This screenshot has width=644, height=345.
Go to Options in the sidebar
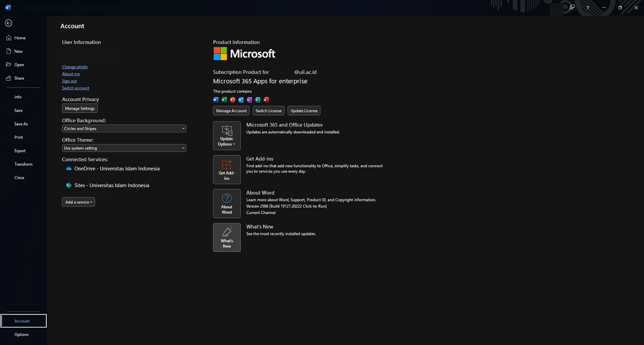point(21,334)
